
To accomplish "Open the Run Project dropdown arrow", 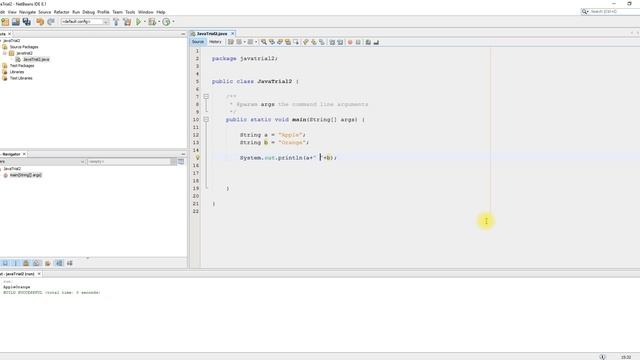I will [x=144, y=22].
